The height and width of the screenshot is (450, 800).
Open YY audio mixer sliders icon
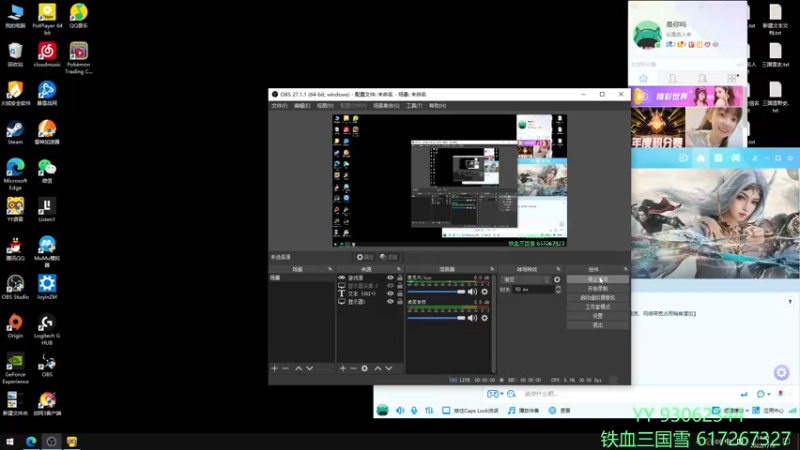coord(429,410)
